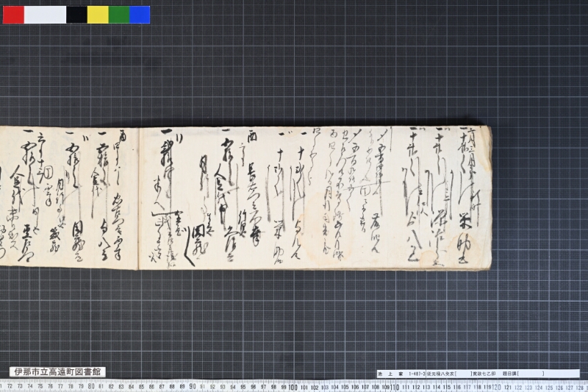Select the green color patch
The width and height of the screenshot is (588, 392).
[x=119, y=15]
